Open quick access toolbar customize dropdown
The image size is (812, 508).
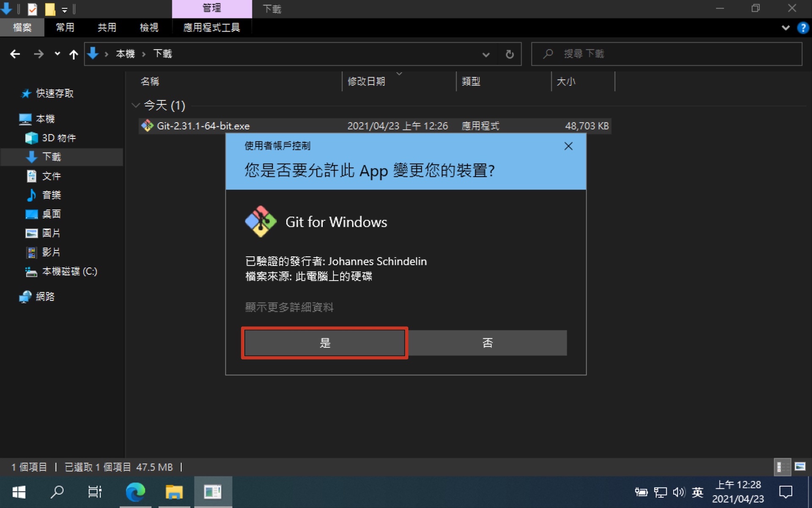65,9
